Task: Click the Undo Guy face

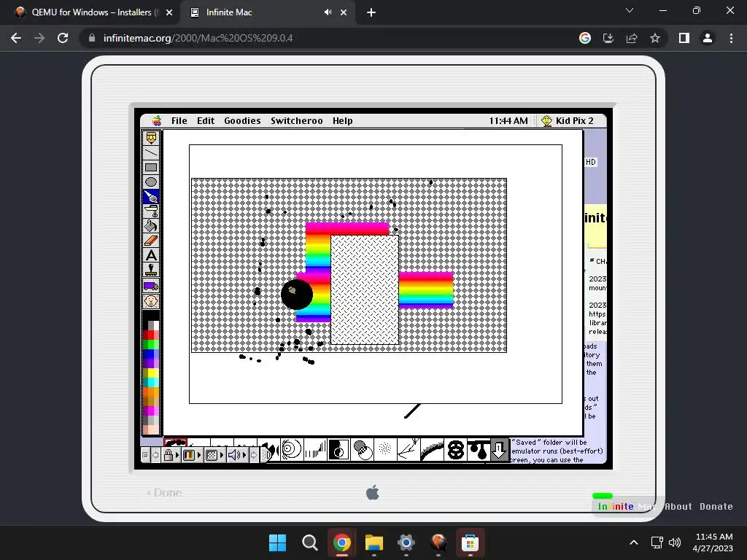Action: (151, 301)
